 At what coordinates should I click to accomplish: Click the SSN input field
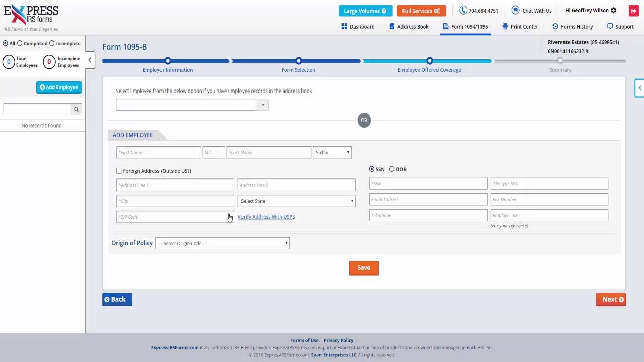coord(428,183)
